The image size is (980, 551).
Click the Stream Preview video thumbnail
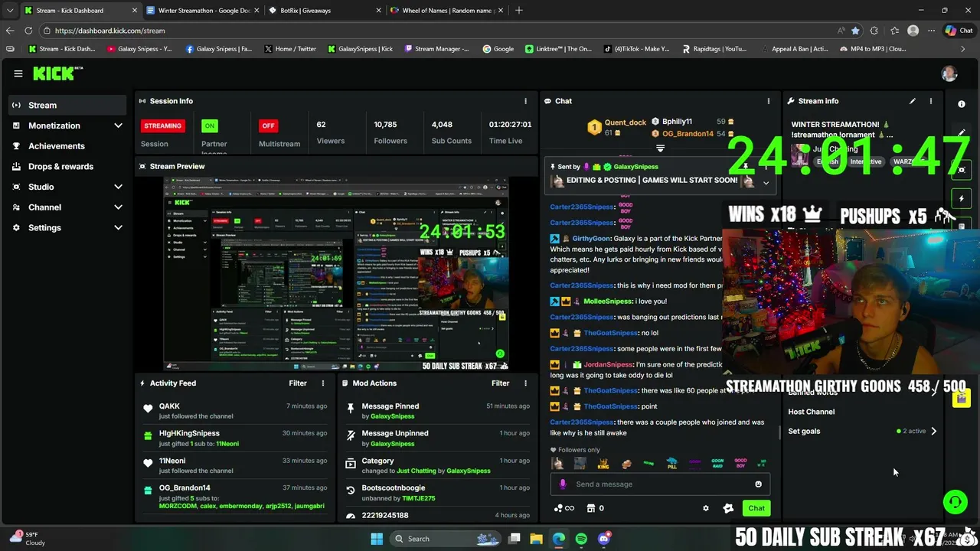pyautogui.click(x=336, y=275)
